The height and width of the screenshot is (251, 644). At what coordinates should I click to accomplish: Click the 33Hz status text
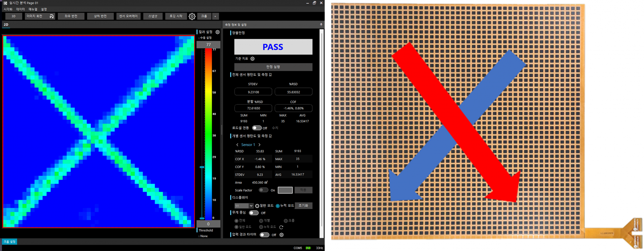pyautogui.click(x=319, y=248)
